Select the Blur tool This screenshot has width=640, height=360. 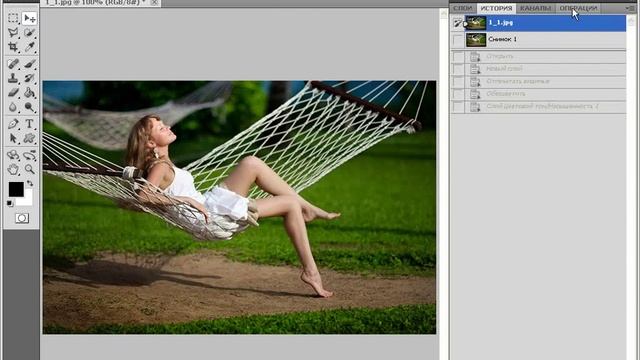tap(13, 107)
